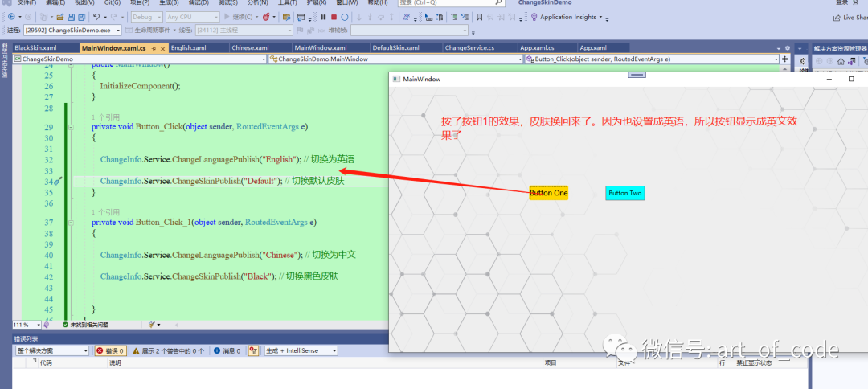Viewport: 868px width, 389px height.
Task: Click the Button One button in MainWindow
Action: point(549,193)
